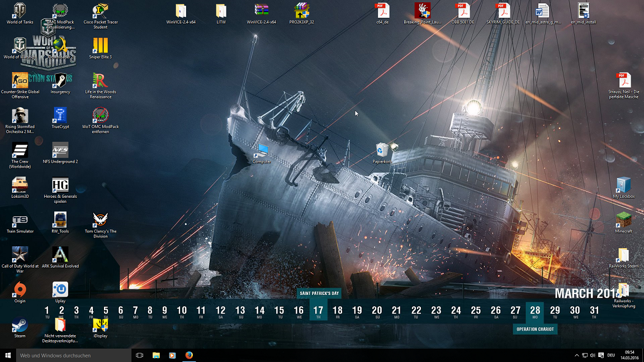Image resolution: width=644 pixels, height=362 pixels.
Task: Select the Insurgency game icon
Action: pos(60,83)
